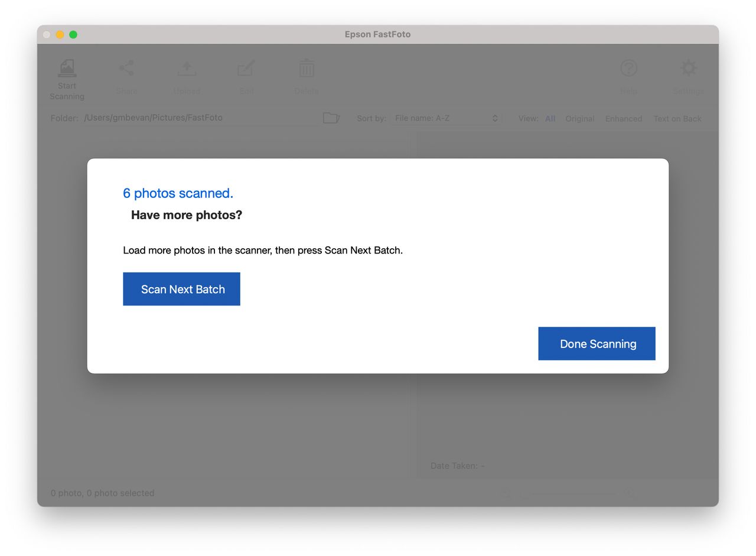Click the "Epson FastFoto" window title
756x556 pixels.
click(377, 34)
